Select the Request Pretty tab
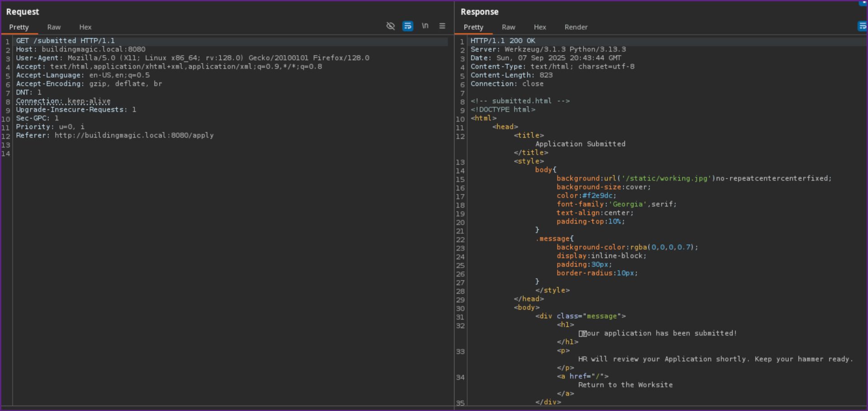The width and height of the screenshot is (868, 411). coord(19,27)
